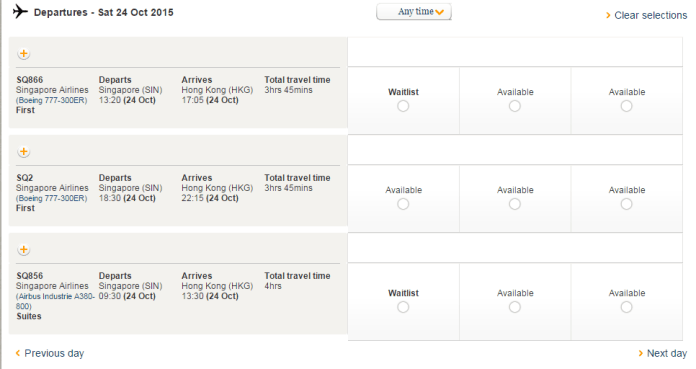Click the orange chevron beside Next day
This screenshot has width=696, height=369.
(x=641, y=353)
